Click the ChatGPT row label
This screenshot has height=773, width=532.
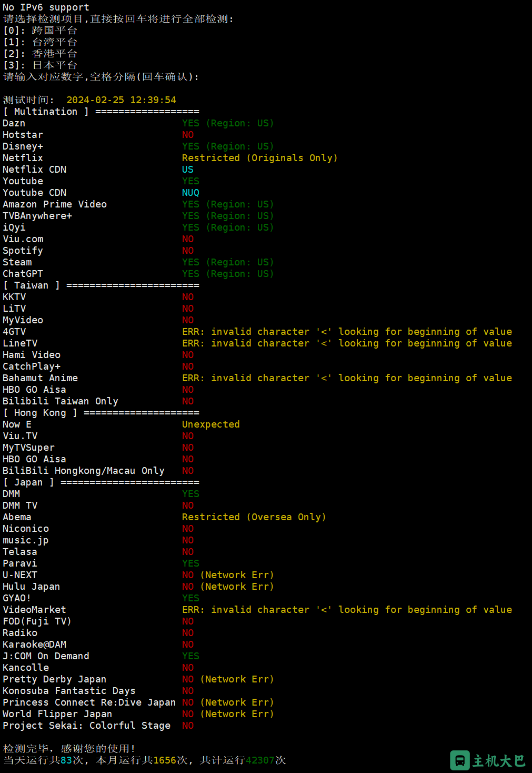(x=23, y=274)
